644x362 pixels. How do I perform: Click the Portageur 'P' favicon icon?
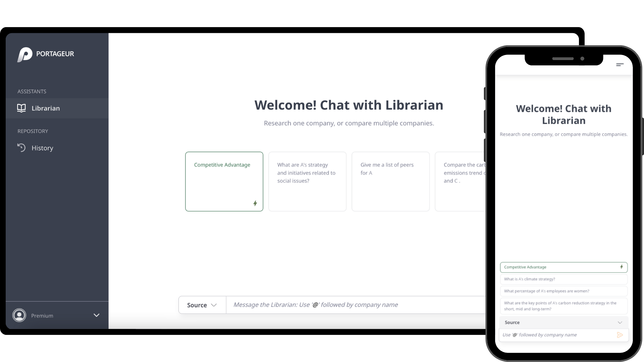24,54
